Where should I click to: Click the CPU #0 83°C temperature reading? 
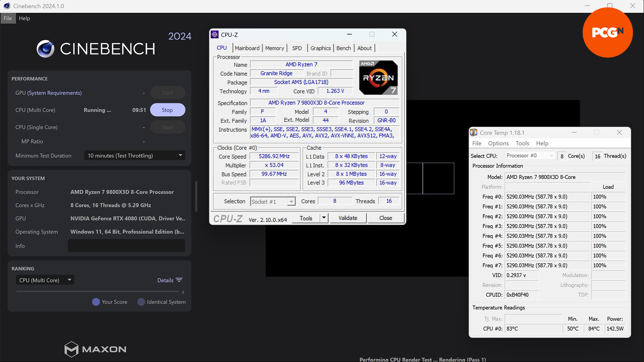(x=533, y=329)
